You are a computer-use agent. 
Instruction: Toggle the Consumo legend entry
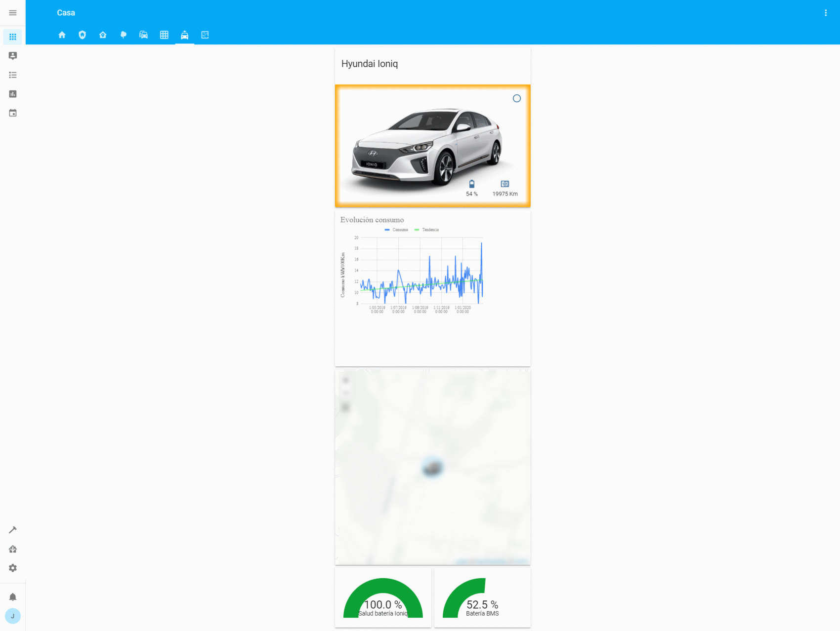(396, 230)
